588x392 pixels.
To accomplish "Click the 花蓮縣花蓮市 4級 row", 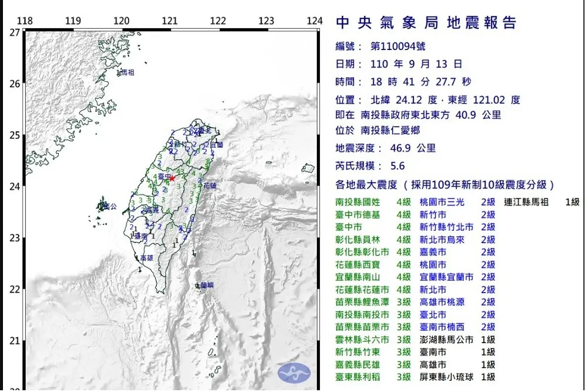I will point(373,290).
